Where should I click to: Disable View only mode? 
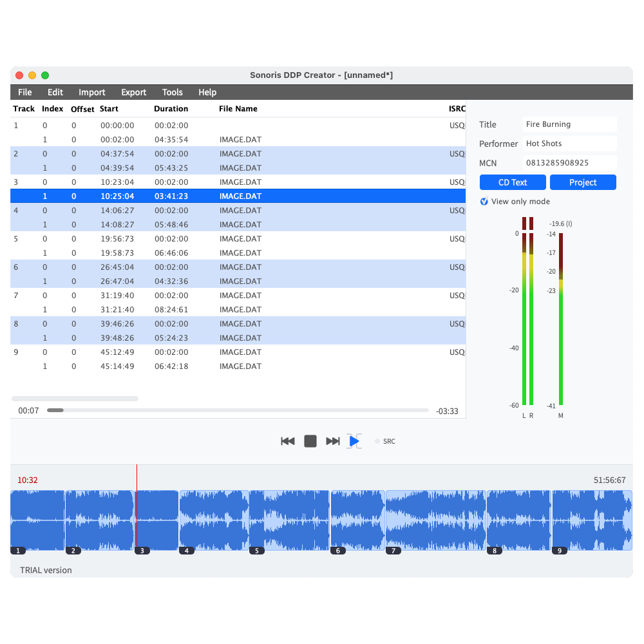click(484, 202)
